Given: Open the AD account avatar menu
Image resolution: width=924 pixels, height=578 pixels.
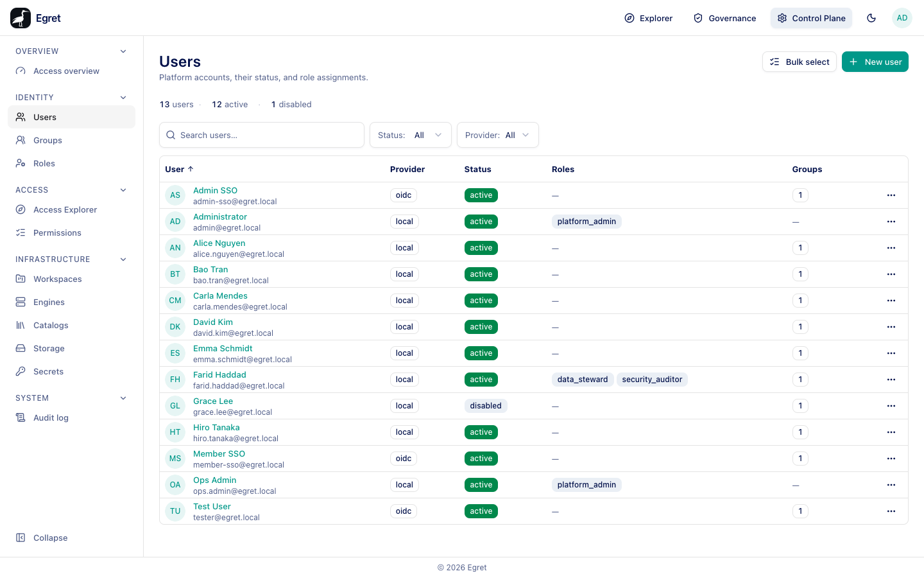Looking at the screenshot, I should [x=902, y=18].
